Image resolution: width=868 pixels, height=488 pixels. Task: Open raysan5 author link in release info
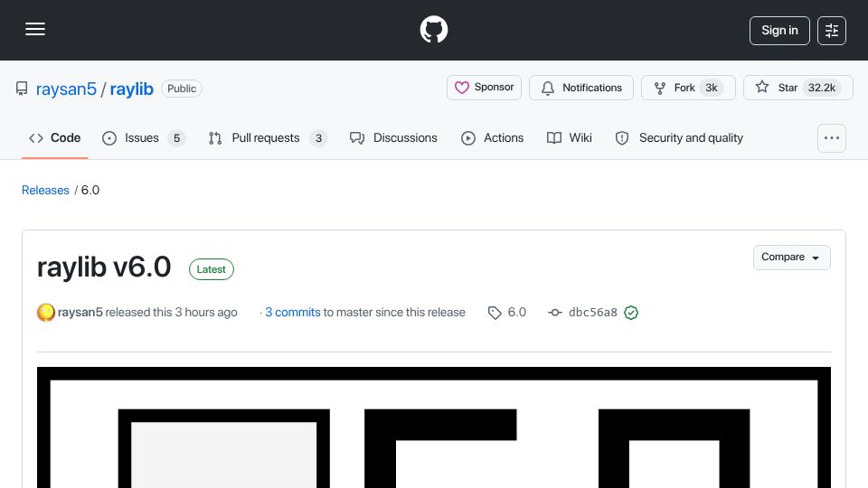pos(80,312)
